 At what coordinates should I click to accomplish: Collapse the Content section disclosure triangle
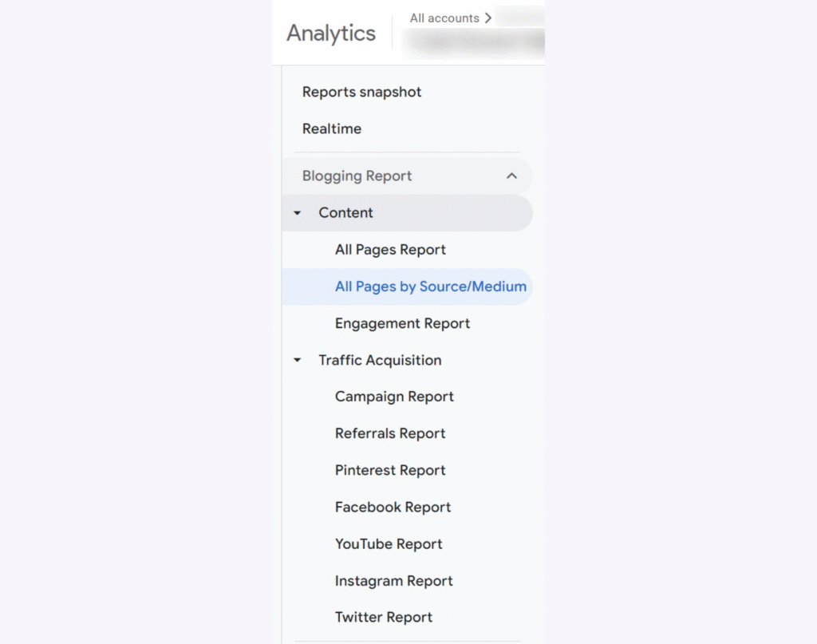pos(298,213)
